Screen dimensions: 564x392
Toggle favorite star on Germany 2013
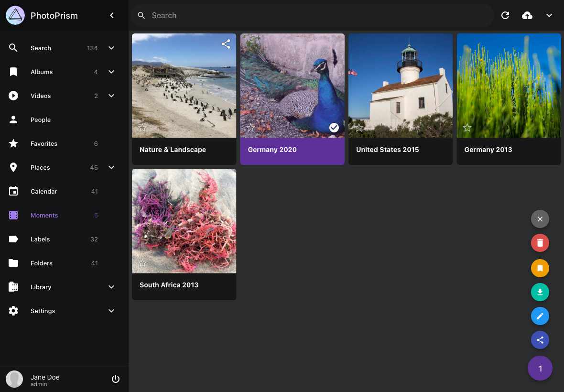(467, 127)
